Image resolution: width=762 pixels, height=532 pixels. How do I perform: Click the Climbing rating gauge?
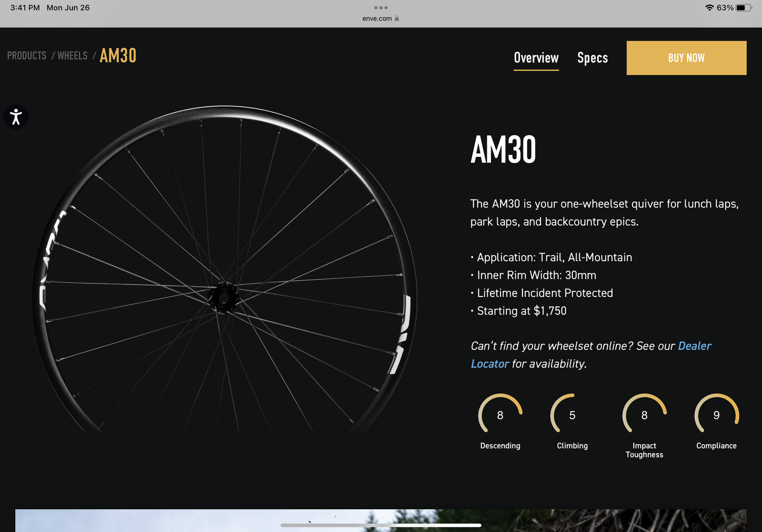coord(572,413)
